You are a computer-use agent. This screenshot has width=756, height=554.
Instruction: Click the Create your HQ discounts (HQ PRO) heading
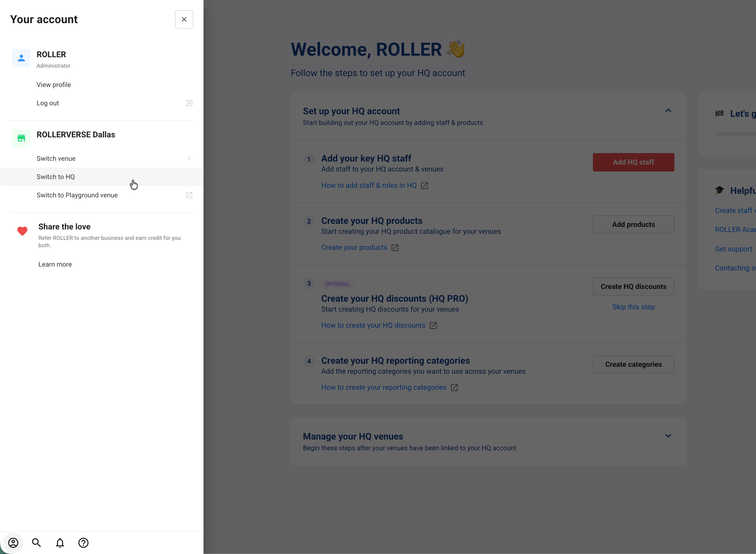click(x=395, y=298)
